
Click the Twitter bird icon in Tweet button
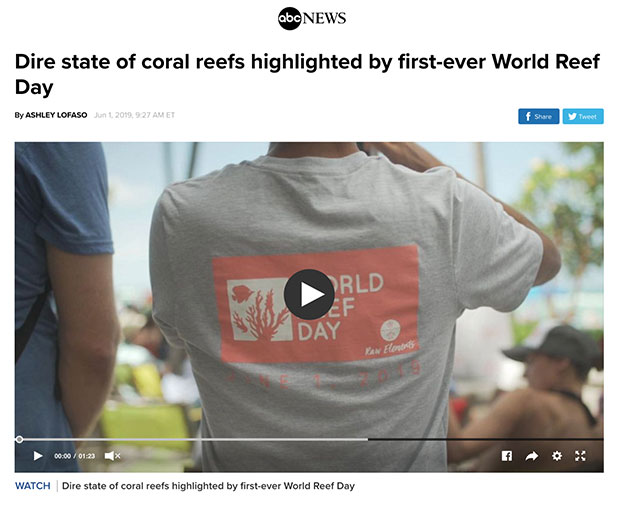pos(572,116)
